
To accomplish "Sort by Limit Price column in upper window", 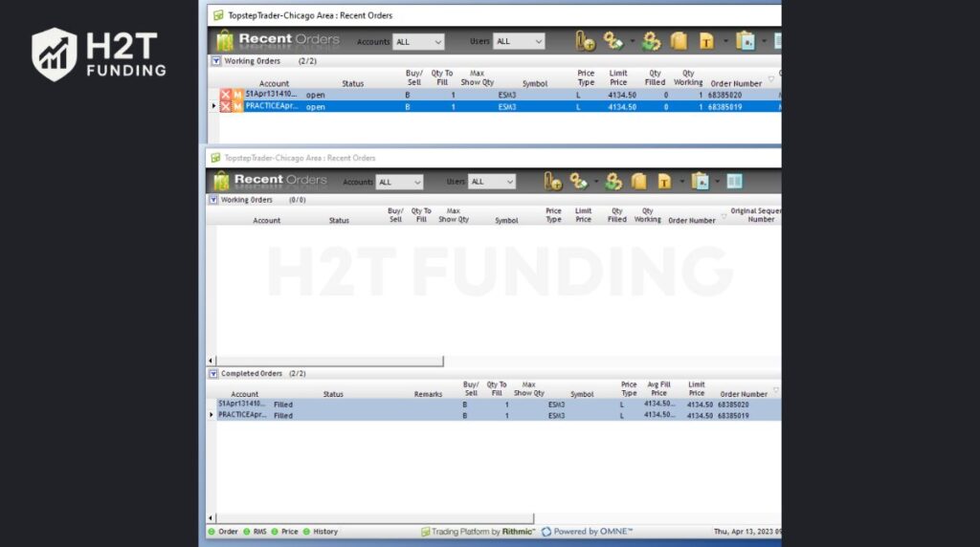I will click(618, 78).
